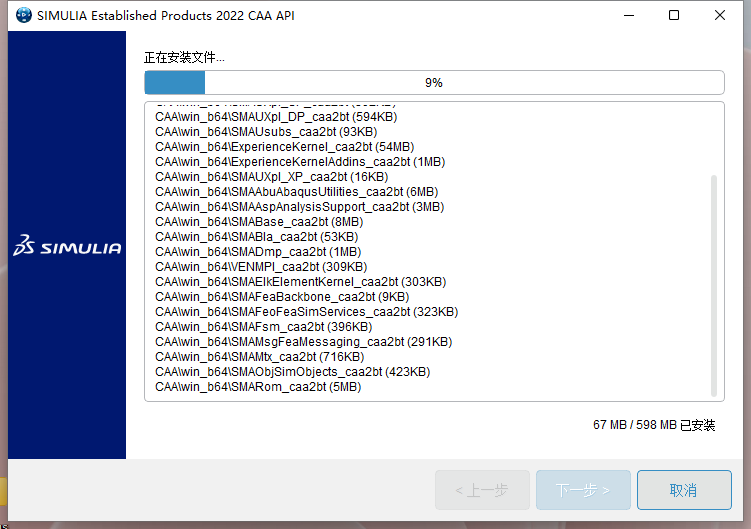
Task: Select the ExperienceKernel_caa2bt (54MB) log line
Action: coord(284,147)
